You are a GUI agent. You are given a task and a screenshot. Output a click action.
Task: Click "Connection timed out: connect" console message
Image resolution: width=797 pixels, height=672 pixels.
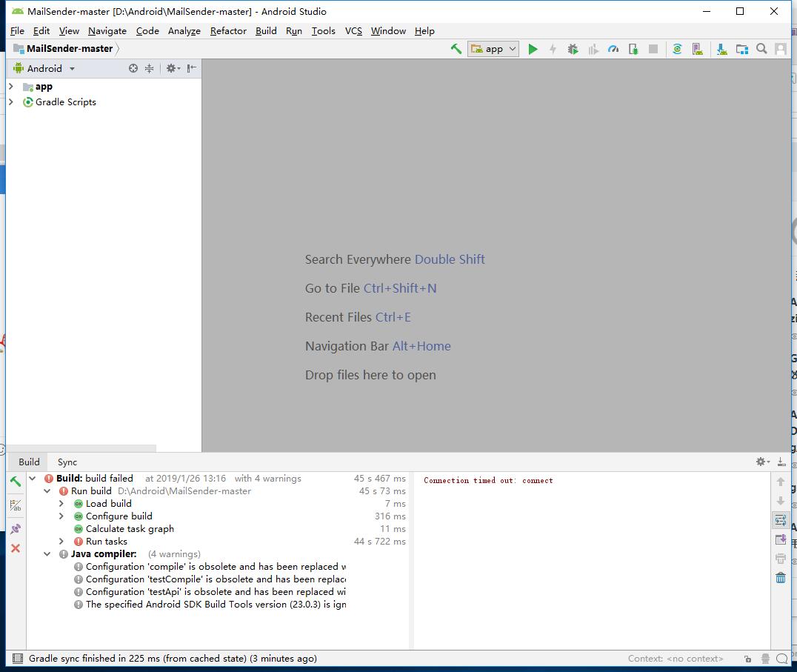(x=488, y=480)
